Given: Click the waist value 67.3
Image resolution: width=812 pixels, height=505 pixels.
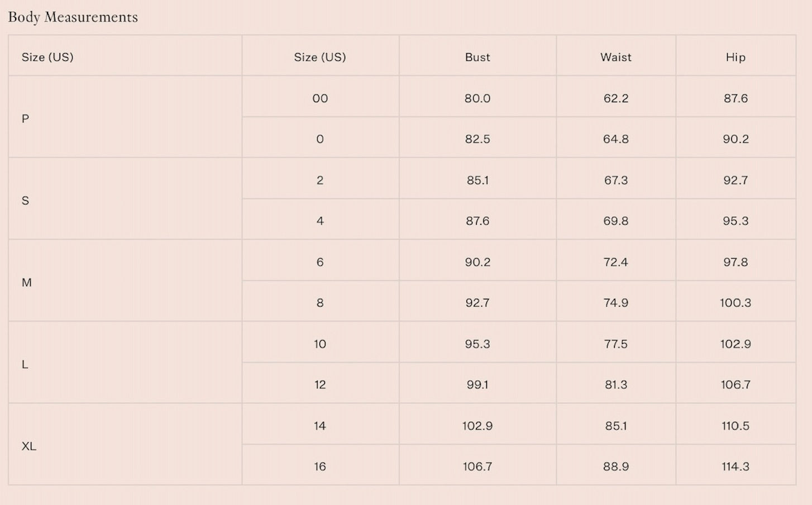Looking at the screenshot, I should [x=616, y=180].
